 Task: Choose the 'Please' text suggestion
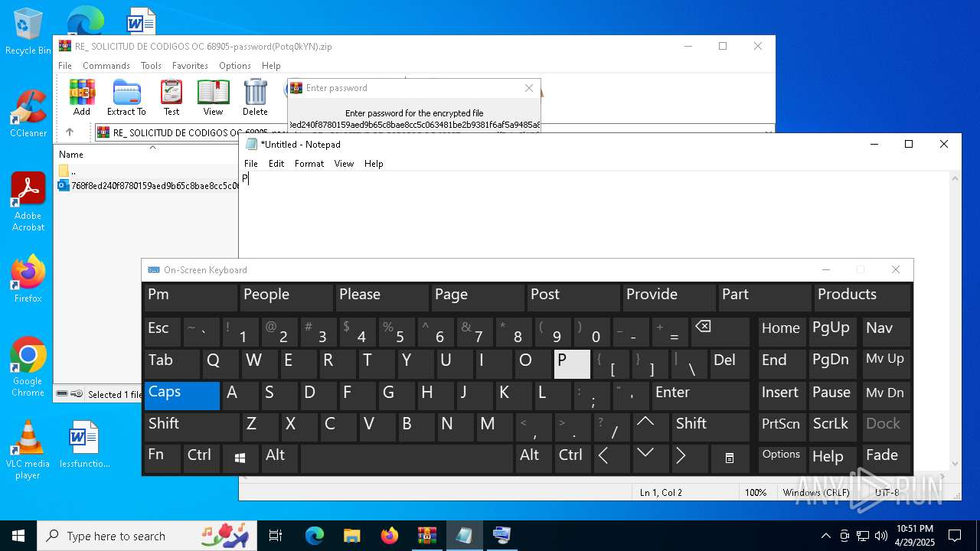[x=382, y=298]
